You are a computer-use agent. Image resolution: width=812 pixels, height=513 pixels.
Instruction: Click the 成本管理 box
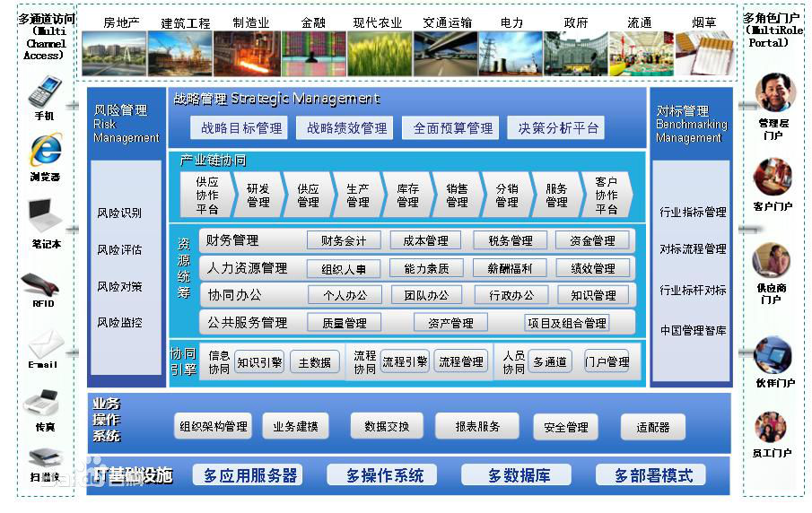425,240
